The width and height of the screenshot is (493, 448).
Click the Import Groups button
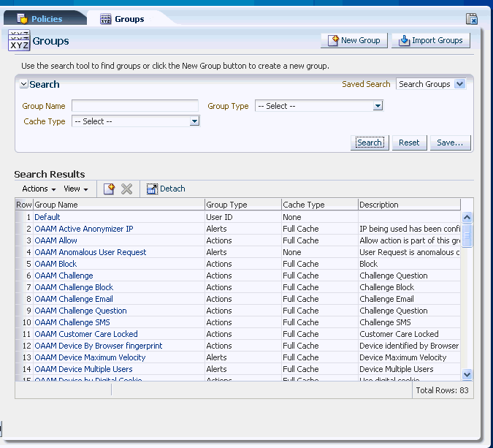(431, 41)
